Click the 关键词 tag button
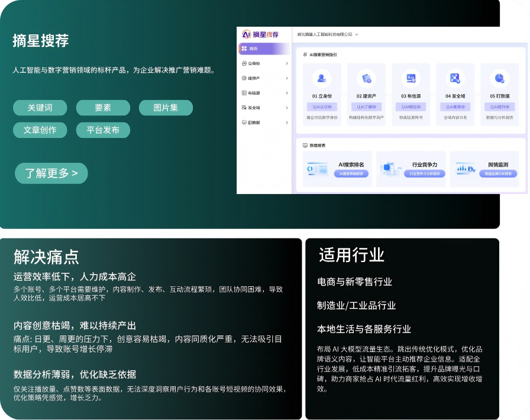This screenshot has height=420, width=530. 40,108
